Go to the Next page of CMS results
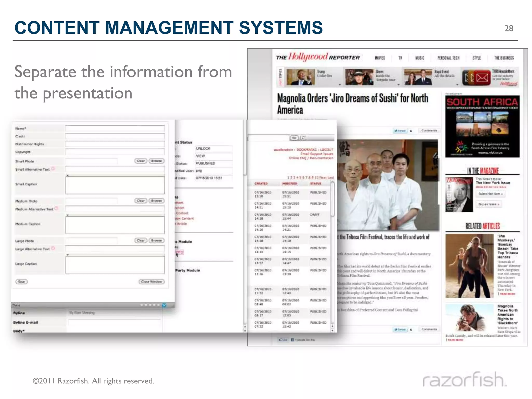 [x=323, y=177]
